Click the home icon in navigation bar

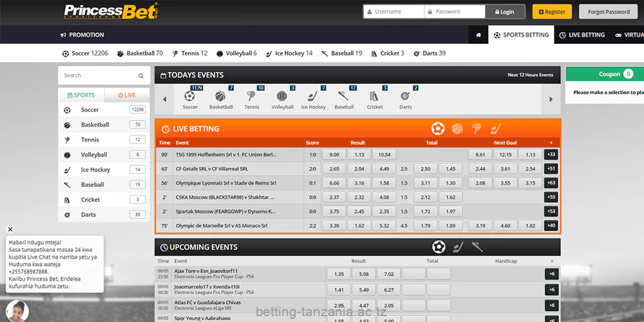coord(478,35)
